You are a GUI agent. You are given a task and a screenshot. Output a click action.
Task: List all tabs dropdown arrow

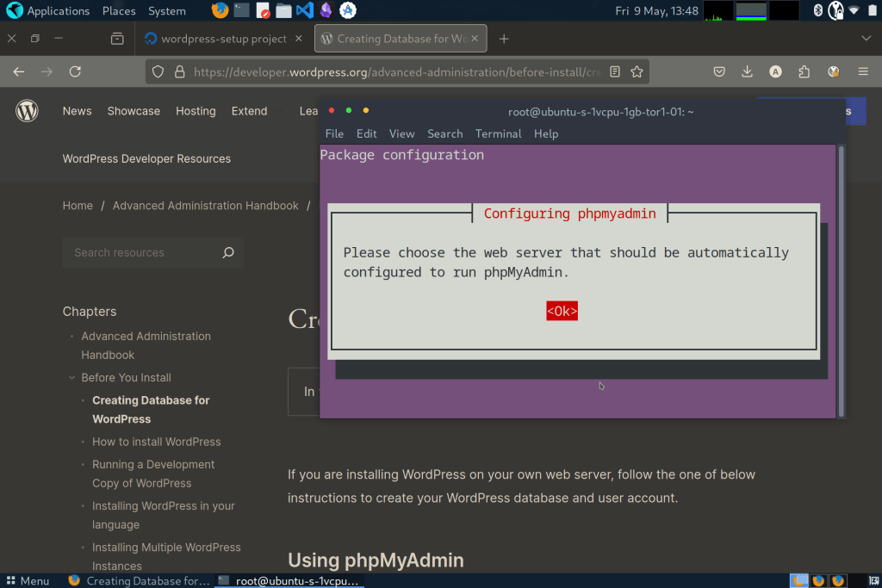tap(866, 38)
